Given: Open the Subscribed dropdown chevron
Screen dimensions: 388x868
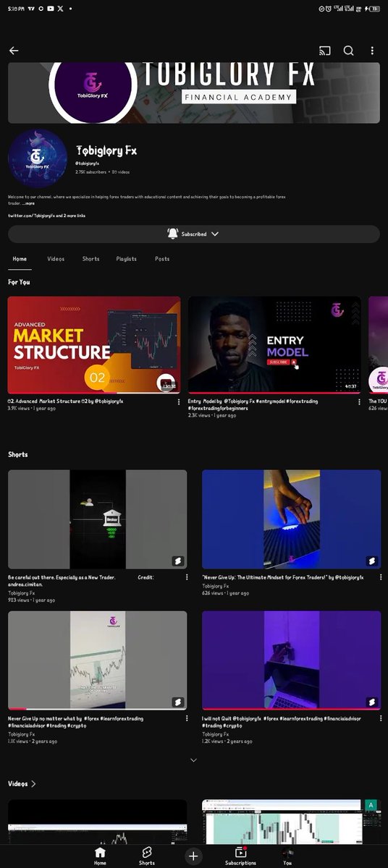Looking at the screenshot, I should pyautogui.click(x=214, y=234).
